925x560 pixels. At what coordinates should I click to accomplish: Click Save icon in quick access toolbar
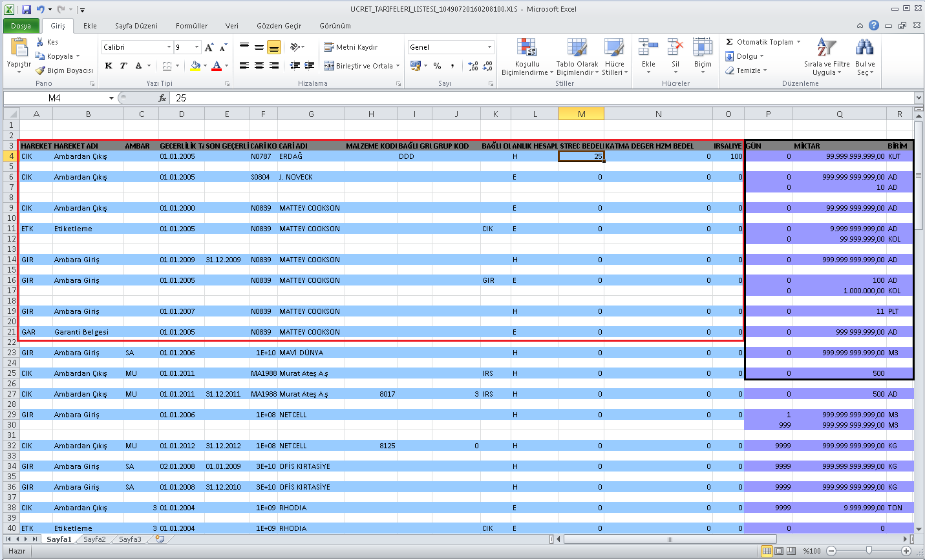[27, 10]
